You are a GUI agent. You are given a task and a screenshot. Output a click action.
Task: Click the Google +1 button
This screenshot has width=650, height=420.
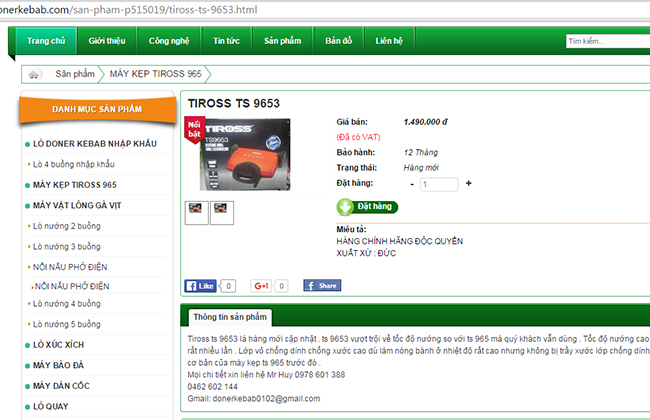(x=262, y=286)
